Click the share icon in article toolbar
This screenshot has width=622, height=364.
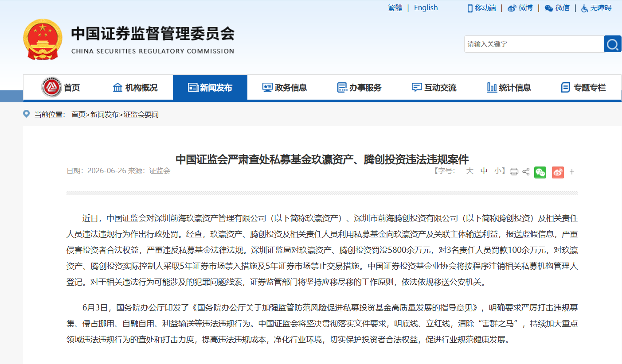coord(526,172)
